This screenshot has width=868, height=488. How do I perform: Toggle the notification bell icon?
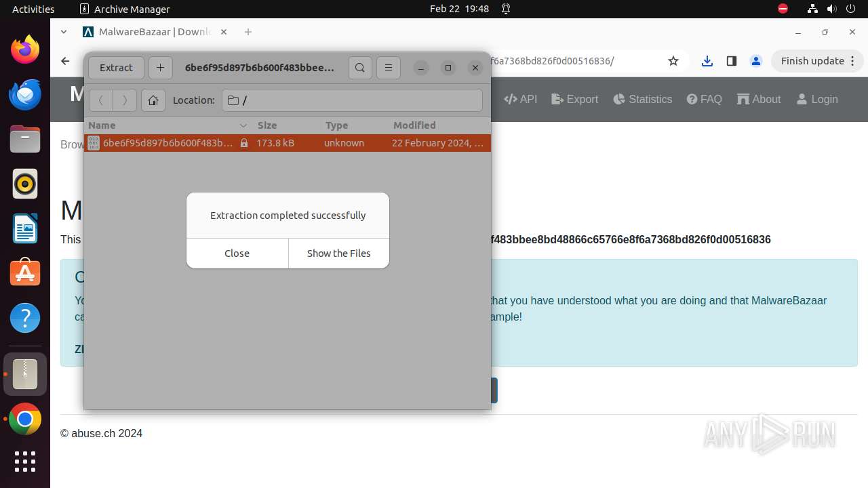(506, 9)
